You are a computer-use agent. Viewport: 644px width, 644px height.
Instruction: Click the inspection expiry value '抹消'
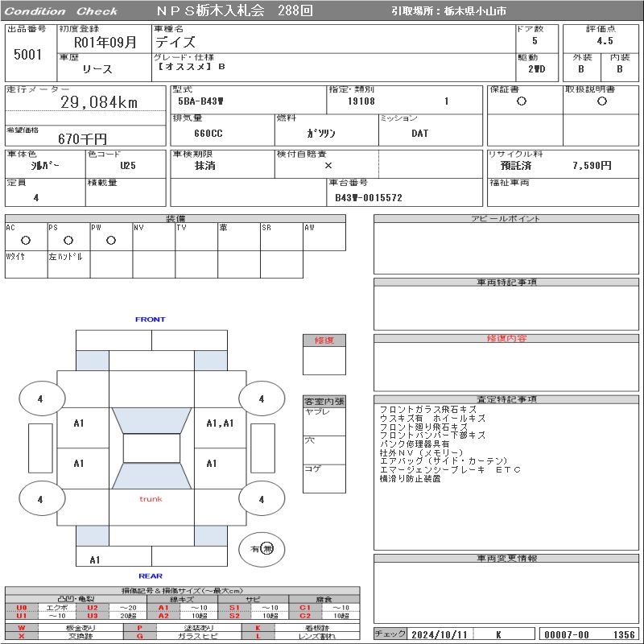[x=205, y=166]
